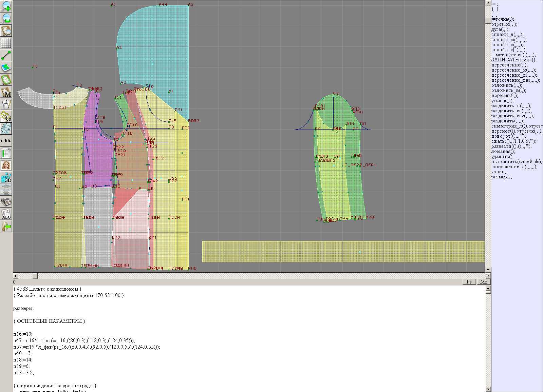This screenshot has width=543, height=392.
Task: Insert the 'отрезок( , );' command
Action: point(504,24)
